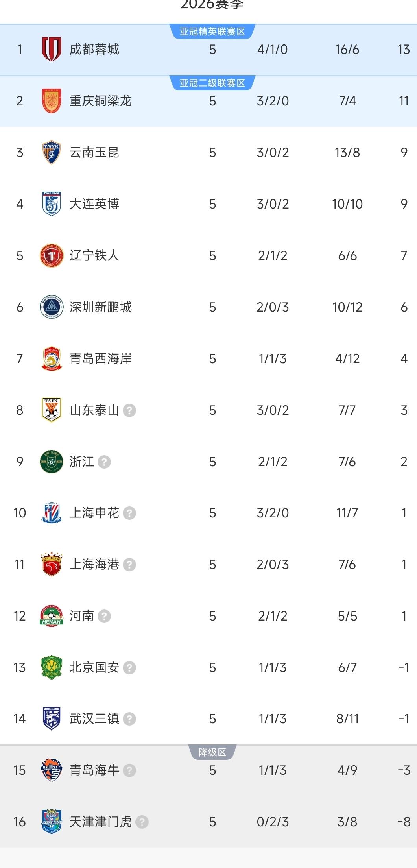417x868 pixels.
Task: Tap the 重庆铜梁龙 team crest
Action: 52,101
